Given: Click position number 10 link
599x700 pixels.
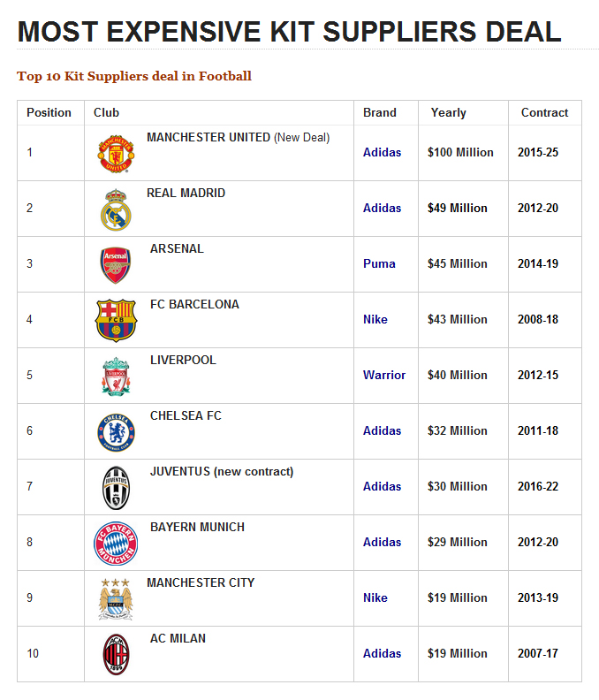Looking at the screenshot, I should [33, 654].
